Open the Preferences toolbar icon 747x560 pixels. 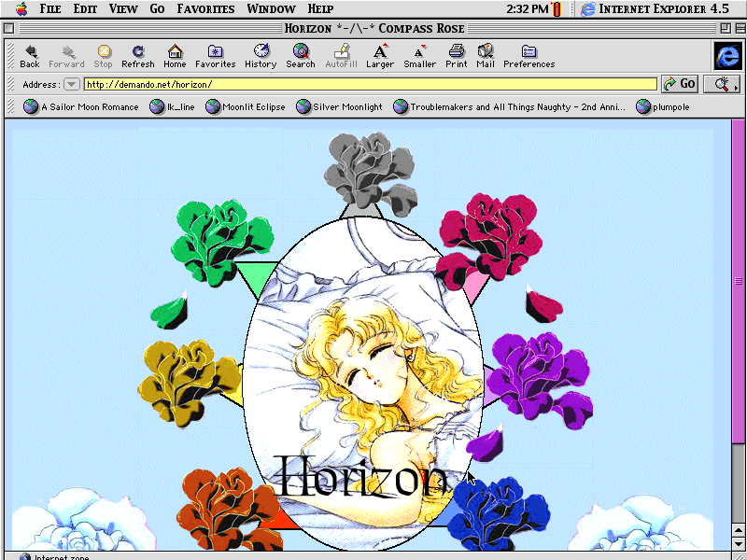pos(529,55)
